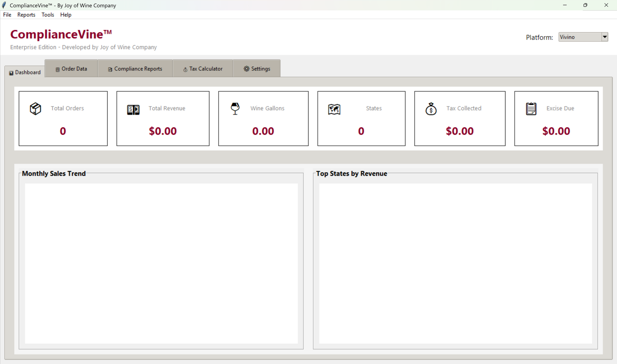Click the States card label

[374, 108]
